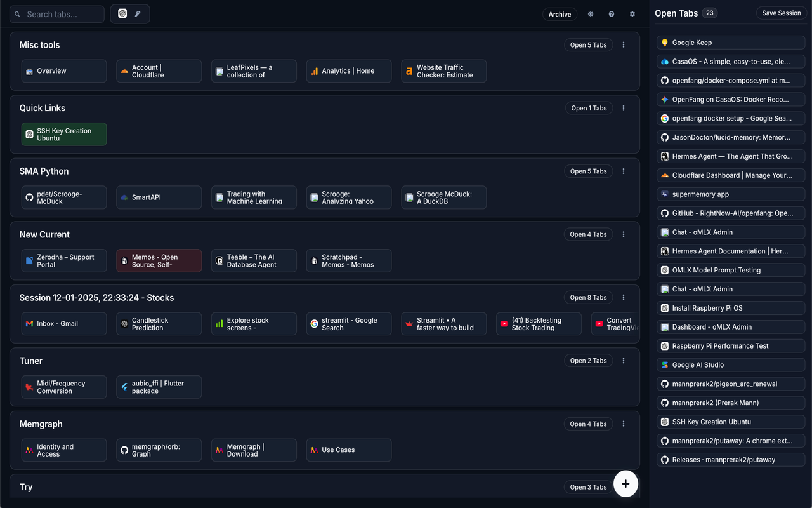The width and height of the screenshot is (812, 508).
Task: Select the Google AI Studio open tab
Action: point(731,365)
